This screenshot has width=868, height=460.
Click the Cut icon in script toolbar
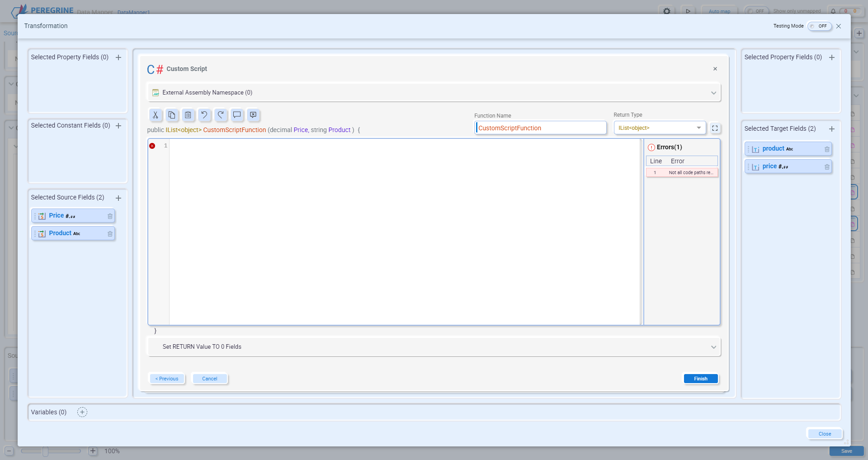tap(156, 115)
